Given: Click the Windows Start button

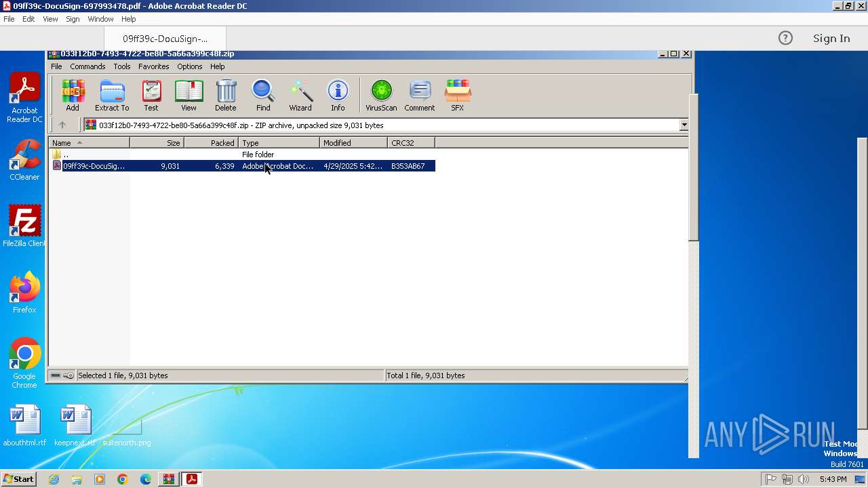Looking at the screenshot, I should [x=18, y=479].
